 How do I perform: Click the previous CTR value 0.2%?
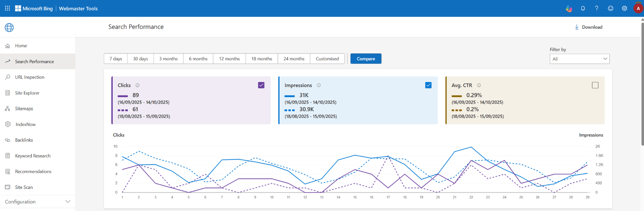click(x=473, y=109)
